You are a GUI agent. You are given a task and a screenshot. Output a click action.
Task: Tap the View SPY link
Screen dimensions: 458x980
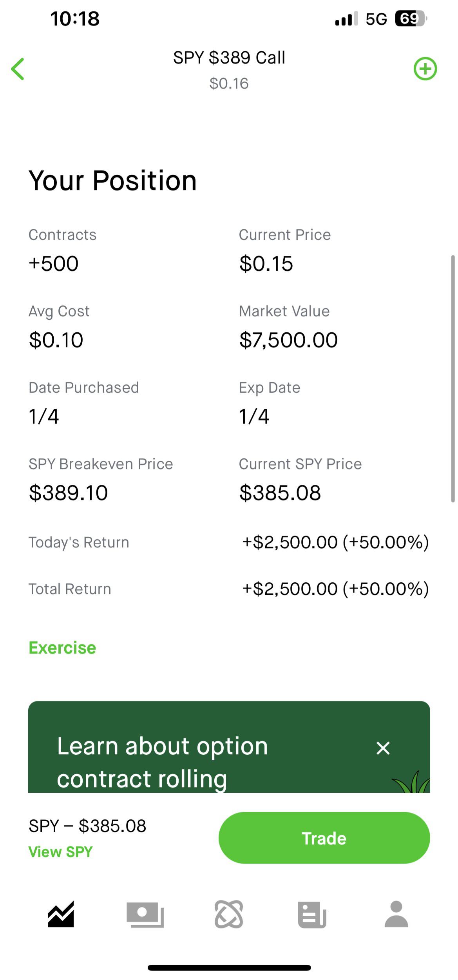(x=60, y=852)
